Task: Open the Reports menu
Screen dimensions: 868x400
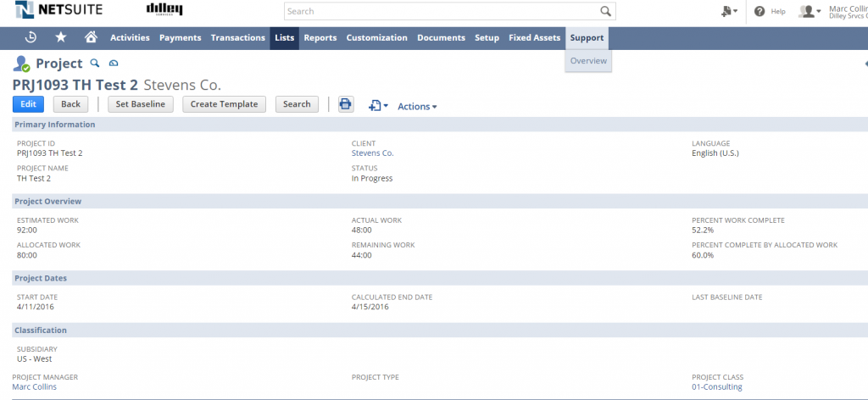Action: point(320,38)
